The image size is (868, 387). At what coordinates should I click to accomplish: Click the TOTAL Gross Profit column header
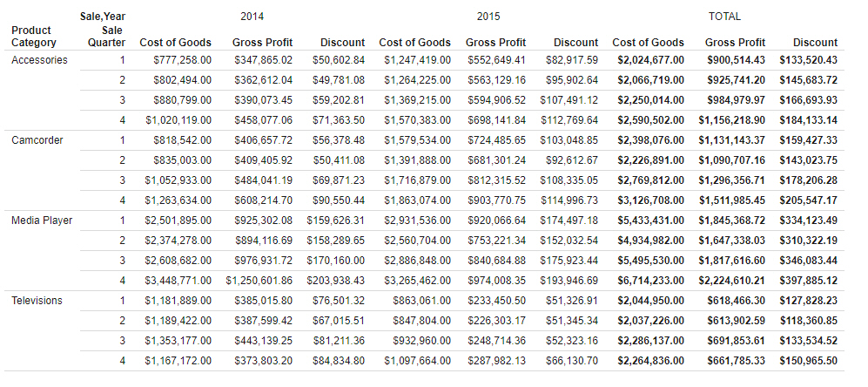point(735,42)
